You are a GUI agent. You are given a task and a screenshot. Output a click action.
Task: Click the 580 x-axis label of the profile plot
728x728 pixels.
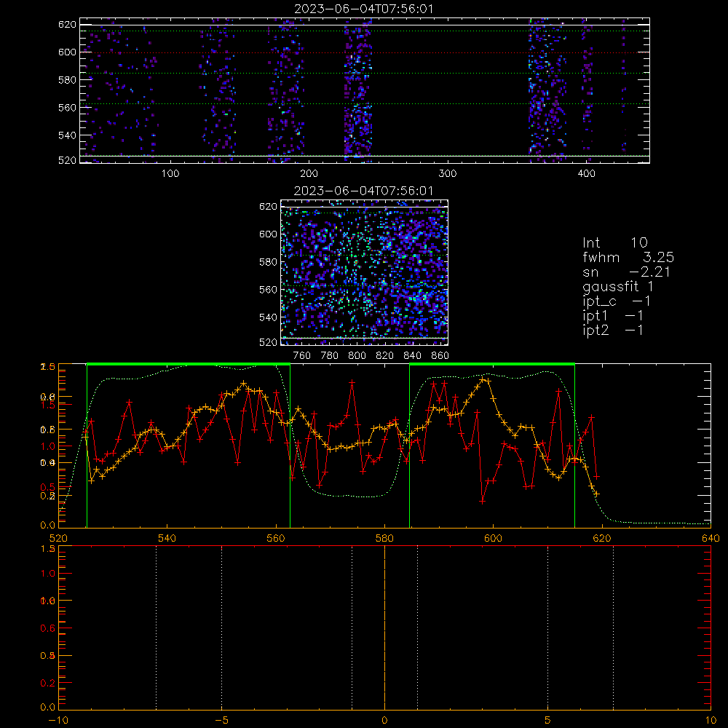pos(385,538)
